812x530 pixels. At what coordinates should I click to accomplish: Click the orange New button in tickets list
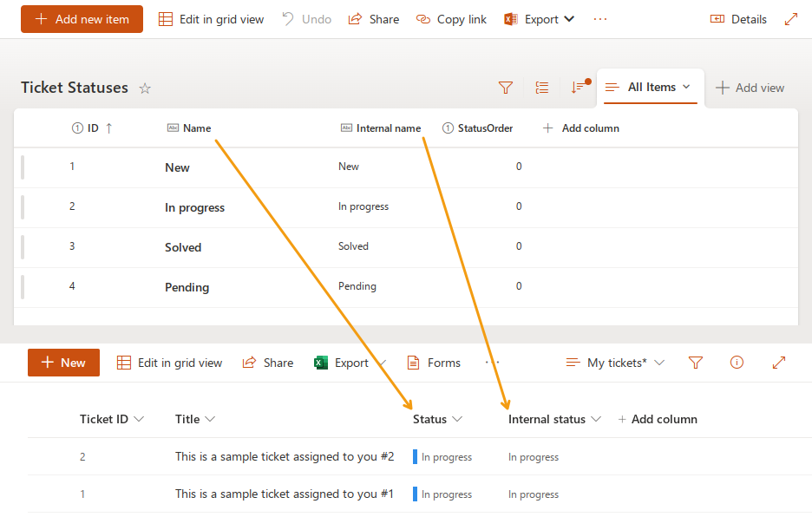(x=63, y=363)
